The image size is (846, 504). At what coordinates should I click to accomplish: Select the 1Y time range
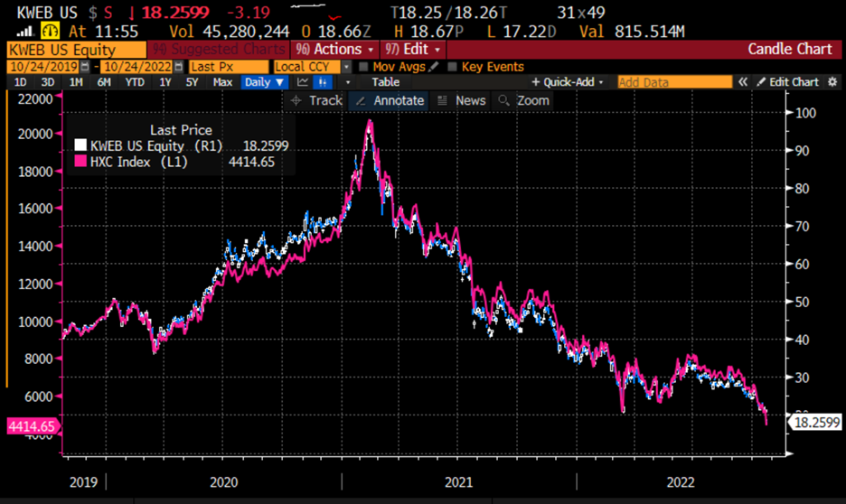(x=165, y=82)
